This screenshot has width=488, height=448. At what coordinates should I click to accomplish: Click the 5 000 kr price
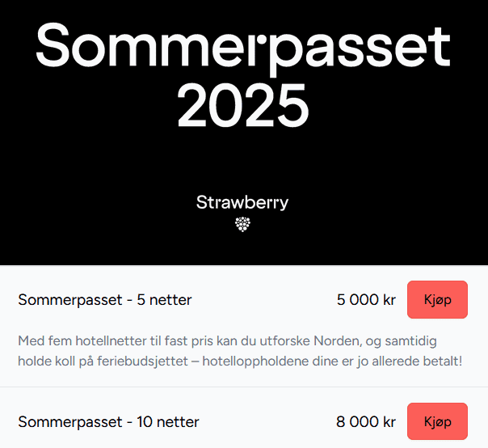point(366,300)
